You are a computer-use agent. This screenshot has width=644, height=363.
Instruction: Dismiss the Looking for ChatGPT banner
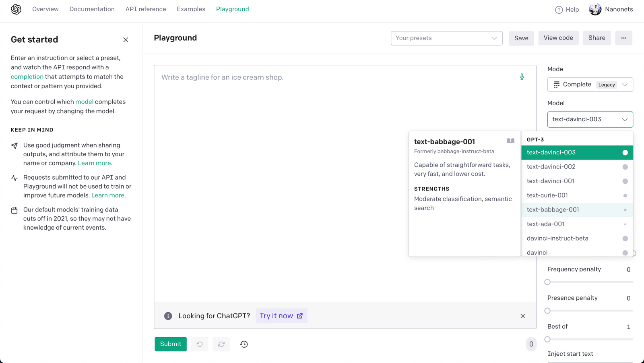(x=522, y=316)
